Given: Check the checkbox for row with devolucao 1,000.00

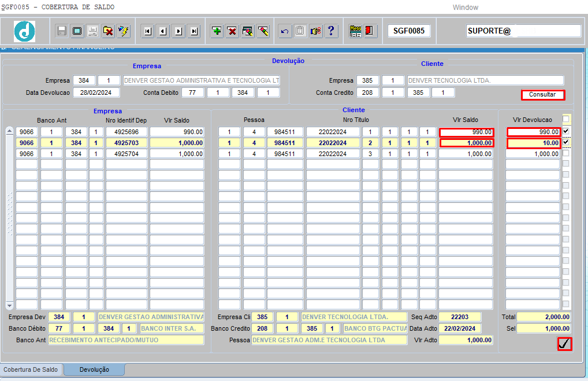Looking at the screenshot, I should [566, 153].
